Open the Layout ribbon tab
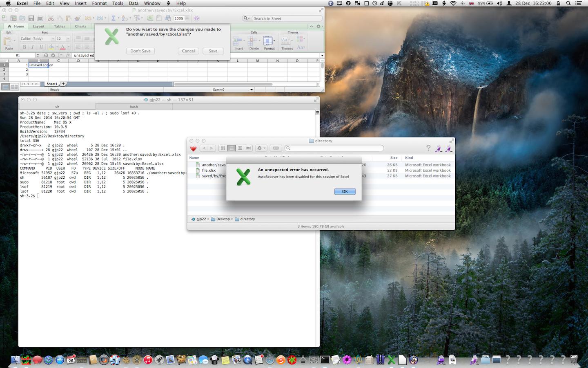 (x=38, y=26)
